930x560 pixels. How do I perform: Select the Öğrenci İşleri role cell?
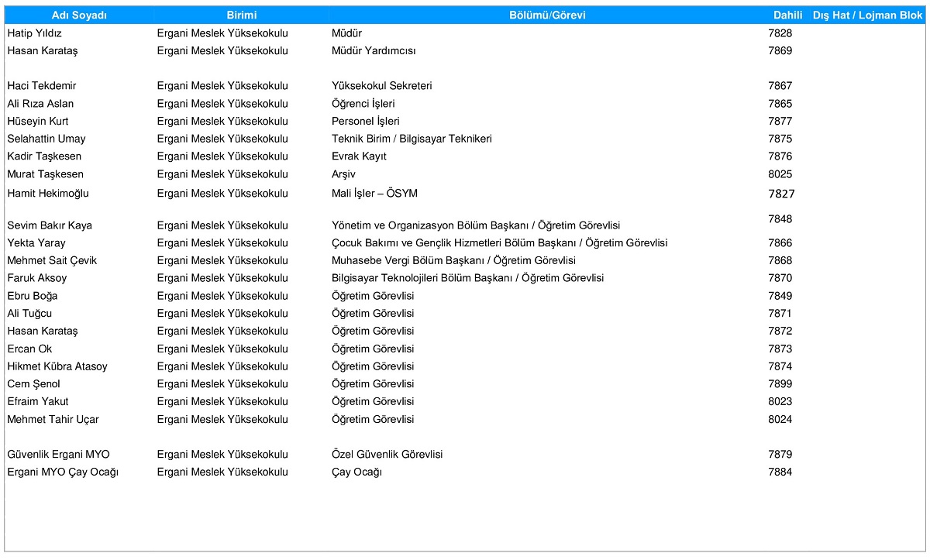363,104
